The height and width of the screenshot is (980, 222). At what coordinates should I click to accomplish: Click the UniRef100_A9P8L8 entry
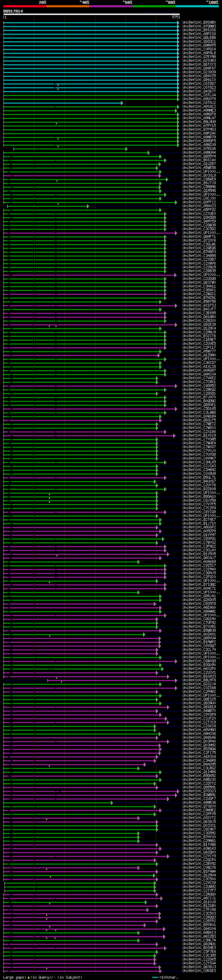pos(199,53)
